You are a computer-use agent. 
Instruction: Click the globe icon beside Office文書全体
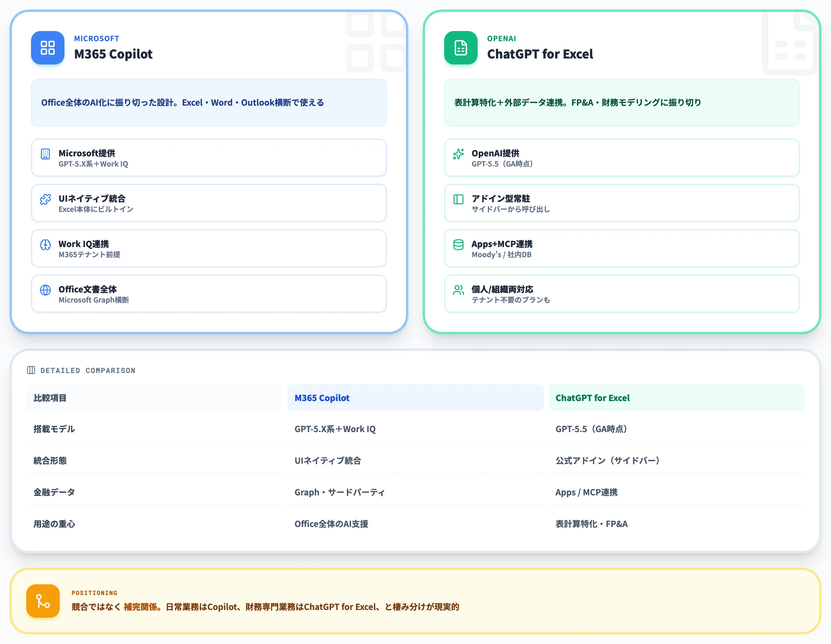[45, 290]
